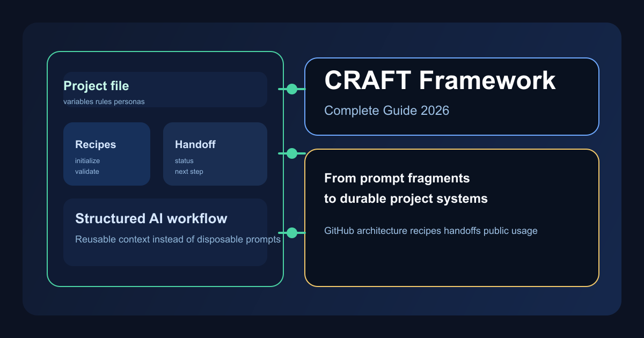Image resolution: width=644 pixels, height=338 pixels.
Task: Click the CRAFT Framework title box
Action: (451, 97)
